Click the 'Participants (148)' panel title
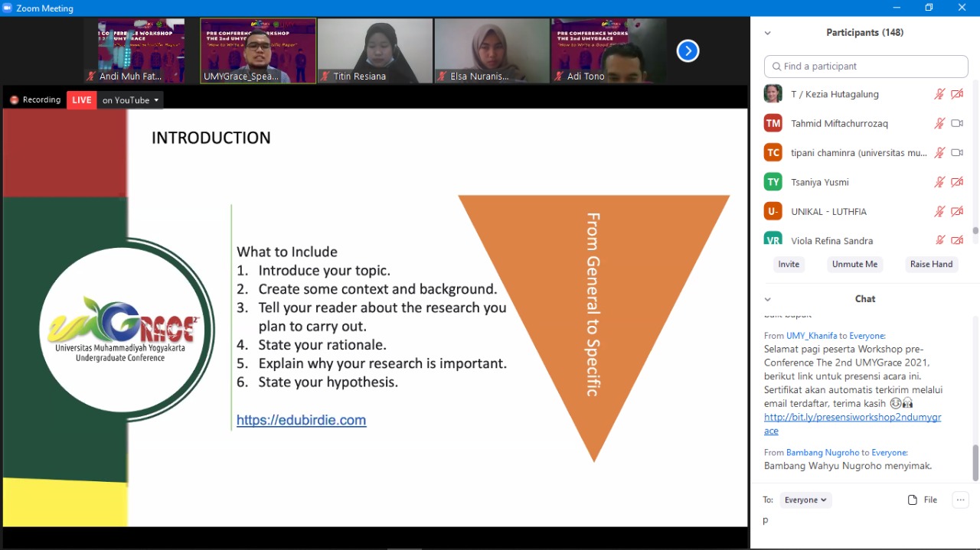Image resolution: width=980 pixels, height=550 pixels. coord(865,33)
